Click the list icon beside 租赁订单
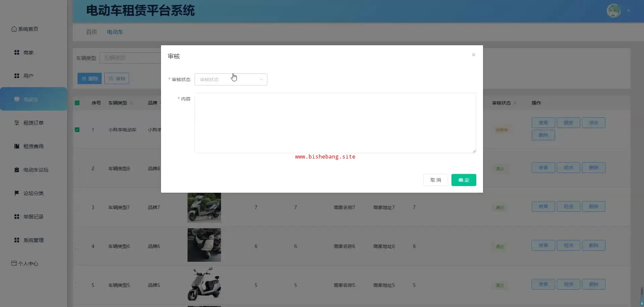This screenshot has width=644, height=307. pyautogui.click(x=17, y=123)
